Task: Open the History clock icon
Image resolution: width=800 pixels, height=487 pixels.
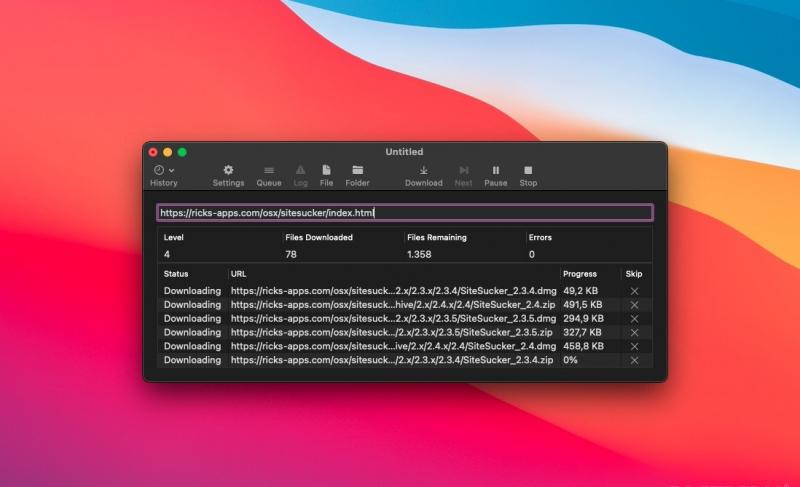Action: click(159, 170)
